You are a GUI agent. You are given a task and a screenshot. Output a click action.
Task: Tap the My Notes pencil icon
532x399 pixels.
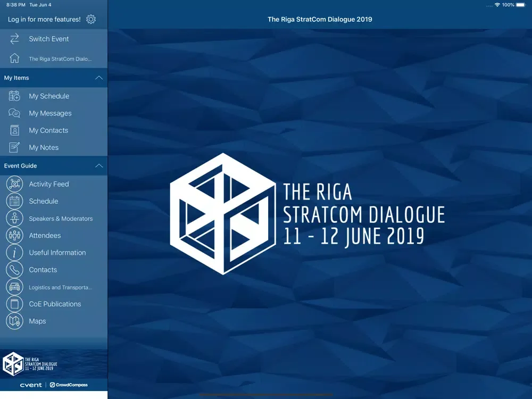14,147
